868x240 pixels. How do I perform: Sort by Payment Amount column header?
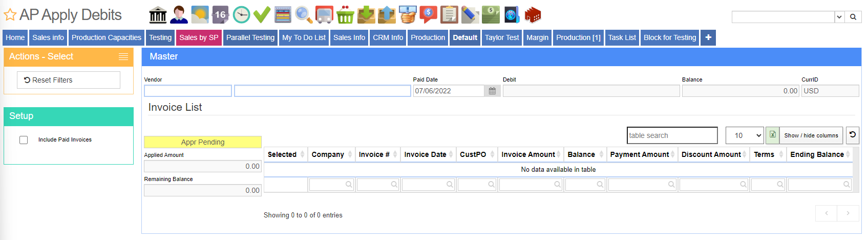[642, 154]
